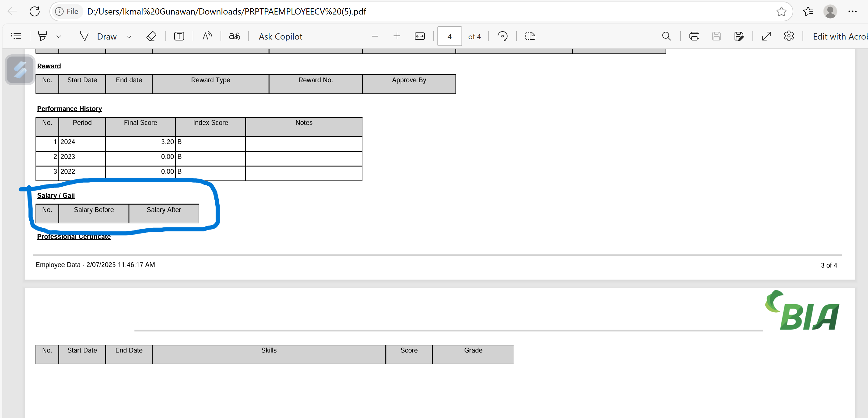This screenshot has width=868, height=418.
Task: Click Save as icon
Action: [x=739, y=36]
